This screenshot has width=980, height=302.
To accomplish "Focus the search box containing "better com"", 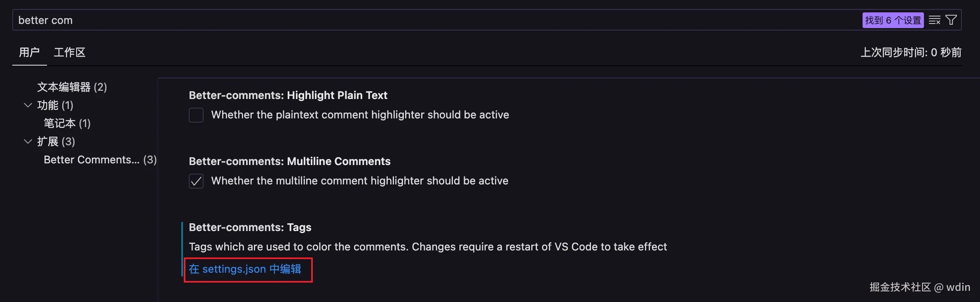I will (x=412, y=20).
